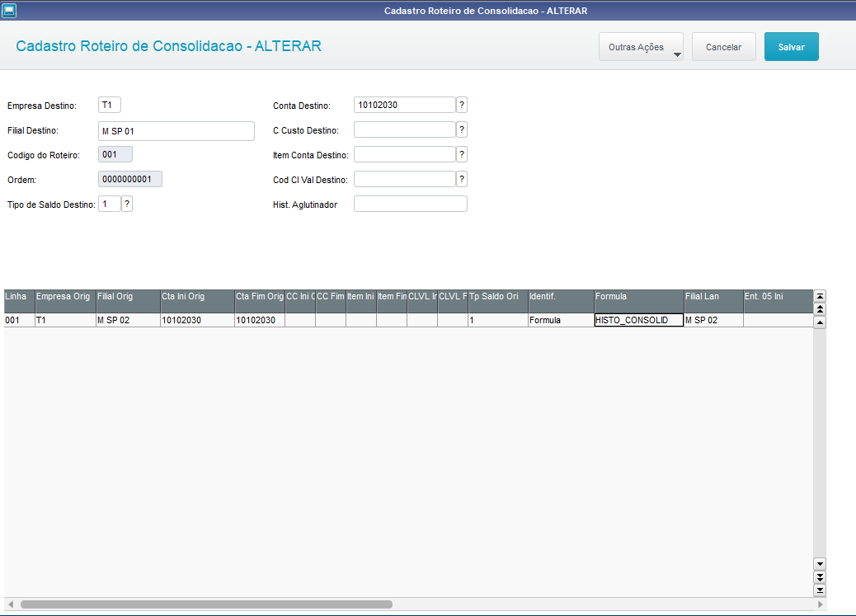Image resolution: width=856 pixels, height=616 pixels.
Task: Click the Cta Fim Orig column header
Action: coord(260,301)
